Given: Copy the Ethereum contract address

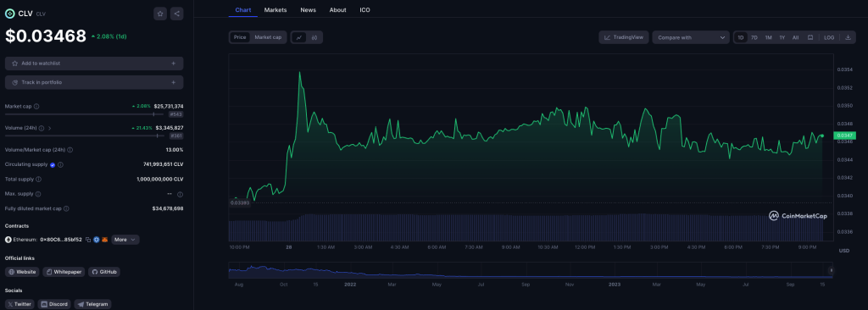Looking at the screenshot, I should click(x=88, y=240).
